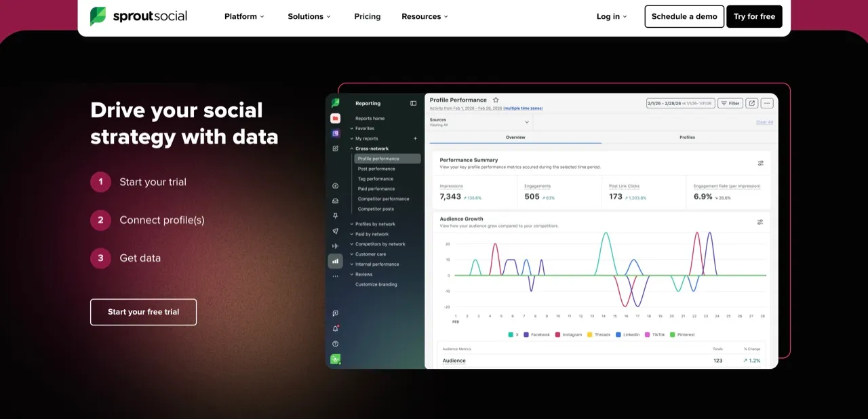Click the export share icon button
This screenshot has width=868, height=419.
pyautogui.click(x=752, y=103)
